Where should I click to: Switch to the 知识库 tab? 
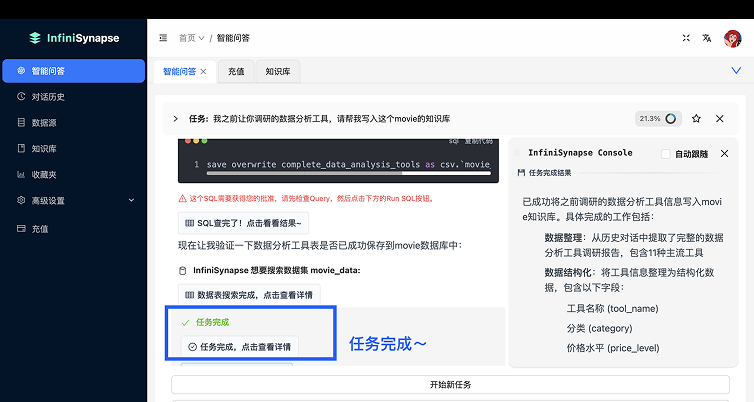(278, 72)
